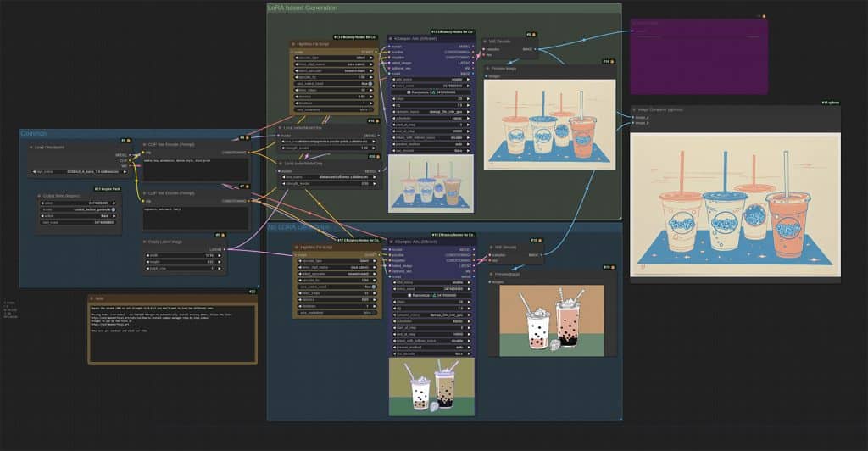Click Image Comparer image_b input connector
Image resolution: width=868 pixels, height=451 pixels.
click(x=633, y=123)
